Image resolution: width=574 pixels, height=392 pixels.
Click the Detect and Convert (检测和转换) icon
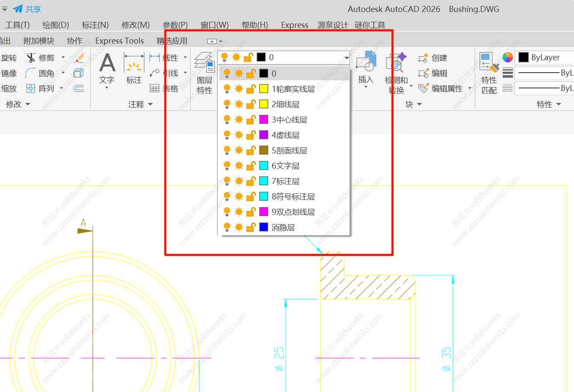tap(396, 62)
